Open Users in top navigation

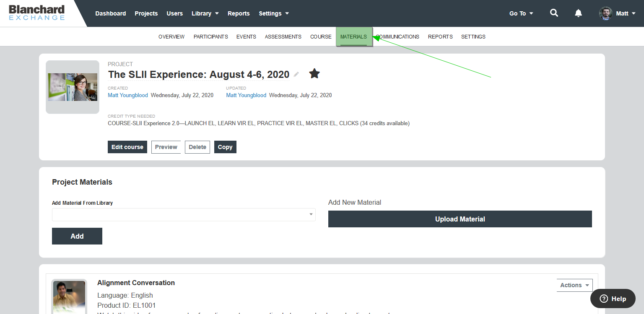coord(175,13)
